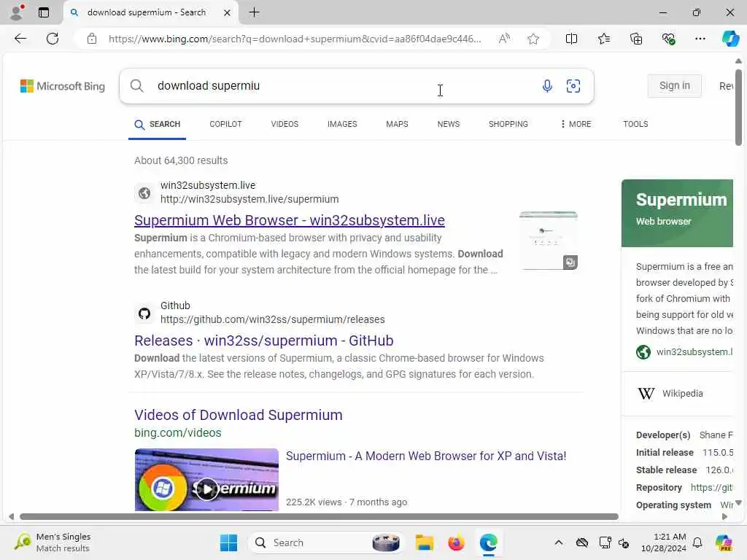
Task: Open Supermium Web Browser - win32subsystem.live link
Action: 289,220
